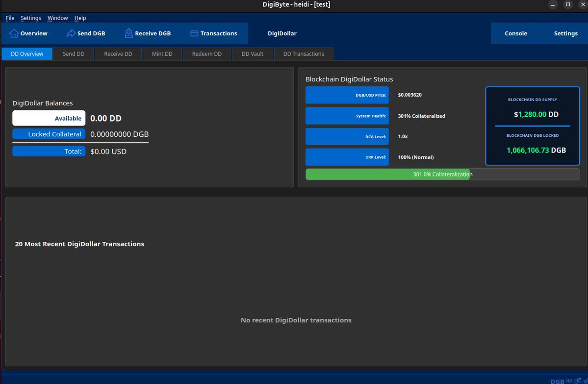This screenshot has width=588, height=384.
Task: Select the DD Overview tab
Action: click(x=27, y=53)
